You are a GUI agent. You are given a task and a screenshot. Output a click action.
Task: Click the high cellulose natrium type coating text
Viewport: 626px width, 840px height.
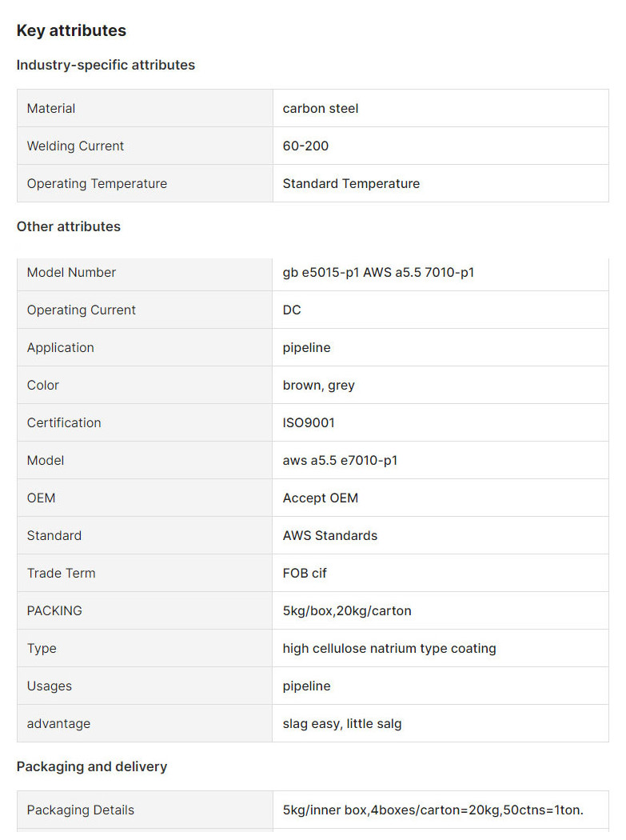point(389,648)
